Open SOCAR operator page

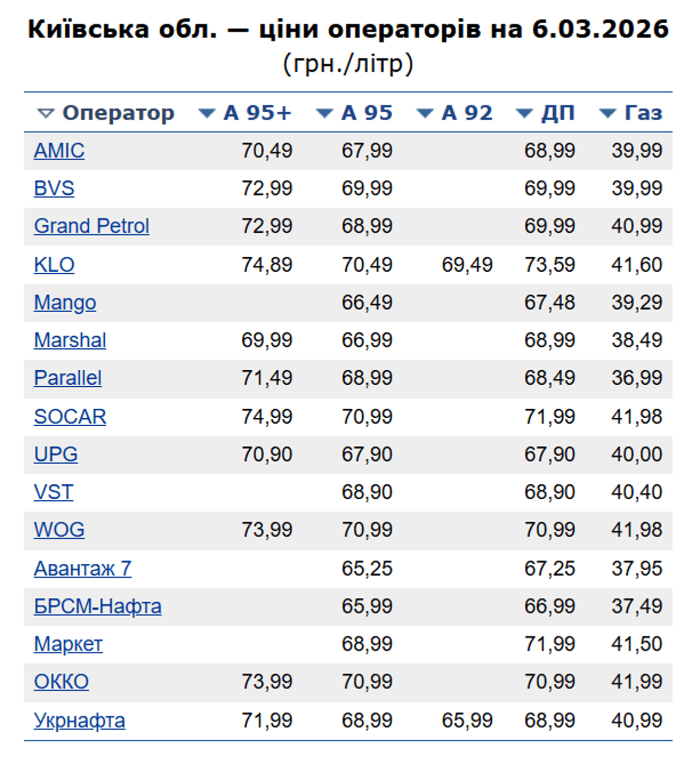pos(70,417)
